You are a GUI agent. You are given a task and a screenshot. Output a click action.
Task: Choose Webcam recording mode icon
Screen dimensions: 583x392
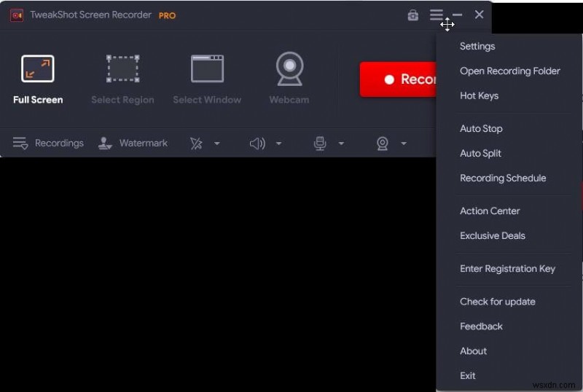[289, 68]
